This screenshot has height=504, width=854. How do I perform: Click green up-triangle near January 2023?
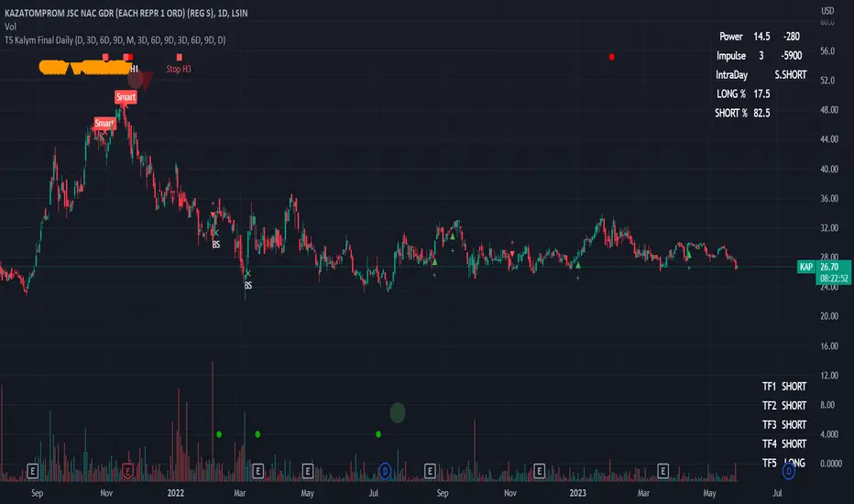578,266
